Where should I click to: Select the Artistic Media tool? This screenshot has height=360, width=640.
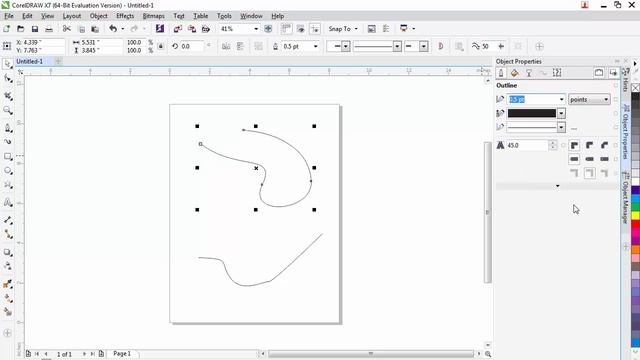(x=7, y=142)
